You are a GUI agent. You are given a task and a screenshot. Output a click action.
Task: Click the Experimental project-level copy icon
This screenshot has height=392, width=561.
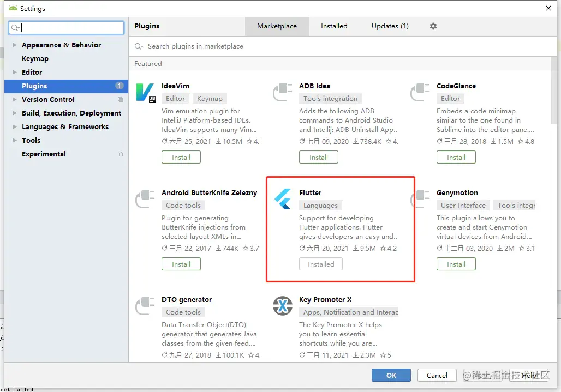click(120, 154)
